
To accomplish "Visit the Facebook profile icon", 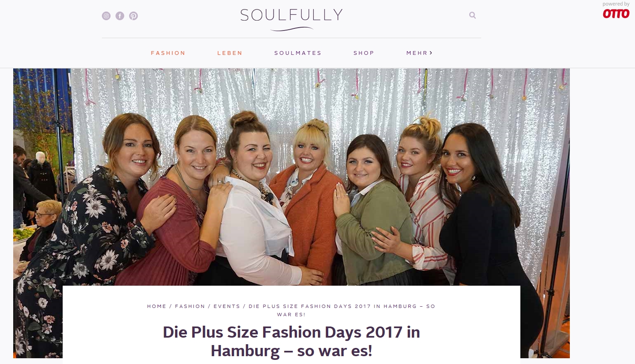I will click(x=120, y=16).
